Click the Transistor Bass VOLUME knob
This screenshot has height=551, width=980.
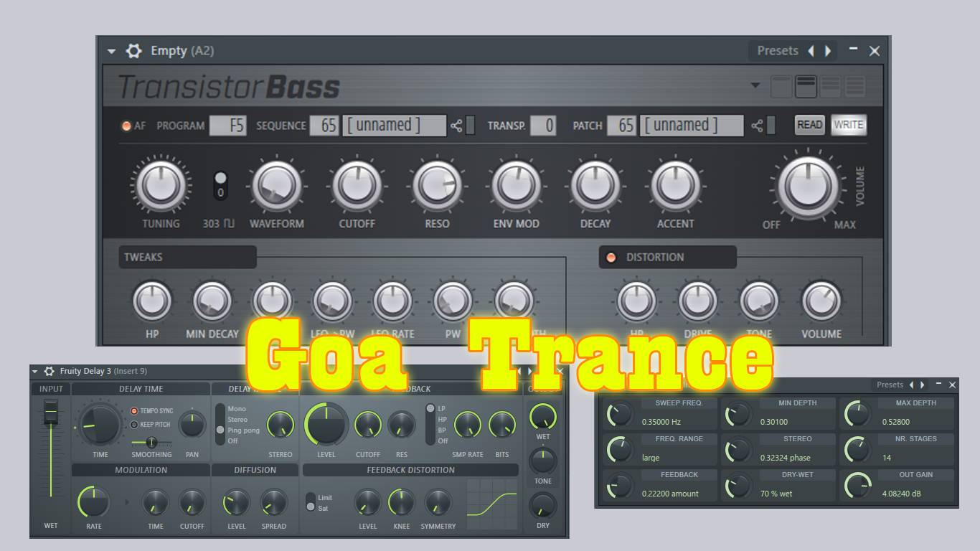808,185
